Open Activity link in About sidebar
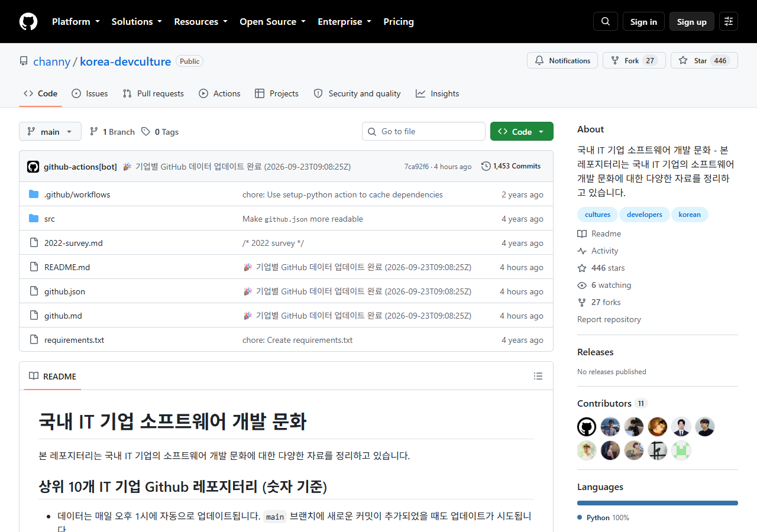Viewport: 757px width, 532px height. (x=598, y=251)
